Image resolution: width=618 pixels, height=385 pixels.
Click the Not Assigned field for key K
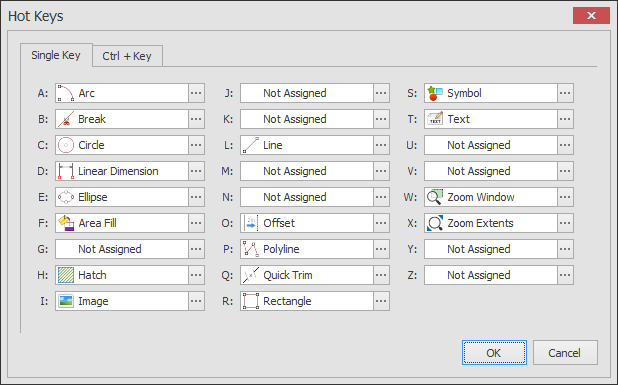point(307,119)
